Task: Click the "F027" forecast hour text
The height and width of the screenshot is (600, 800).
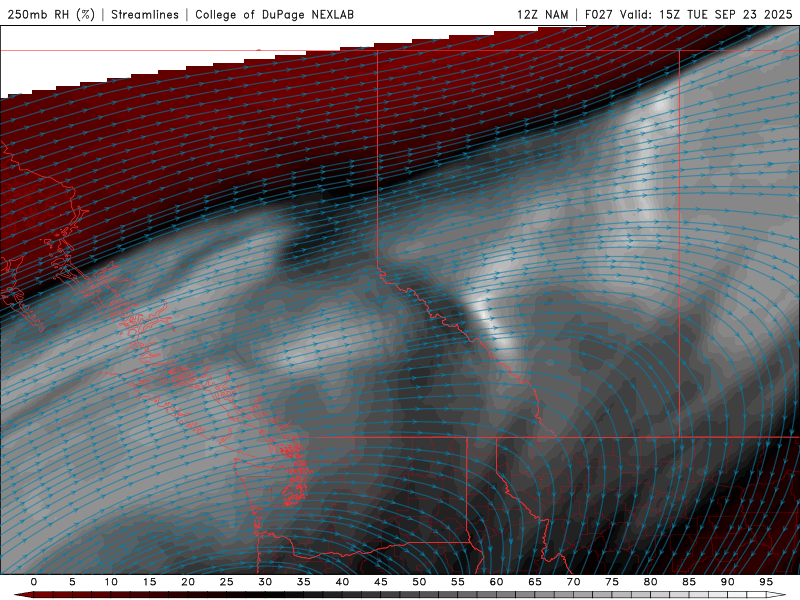Action: pyautogui.click(x=600, y=14)
